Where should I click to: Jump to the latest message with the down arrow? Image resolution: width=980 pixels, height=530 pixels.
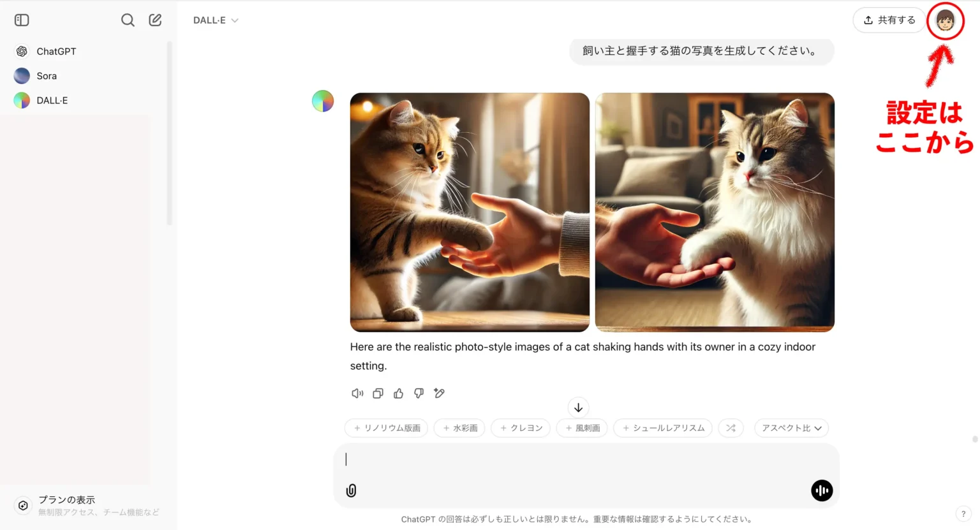578,408
